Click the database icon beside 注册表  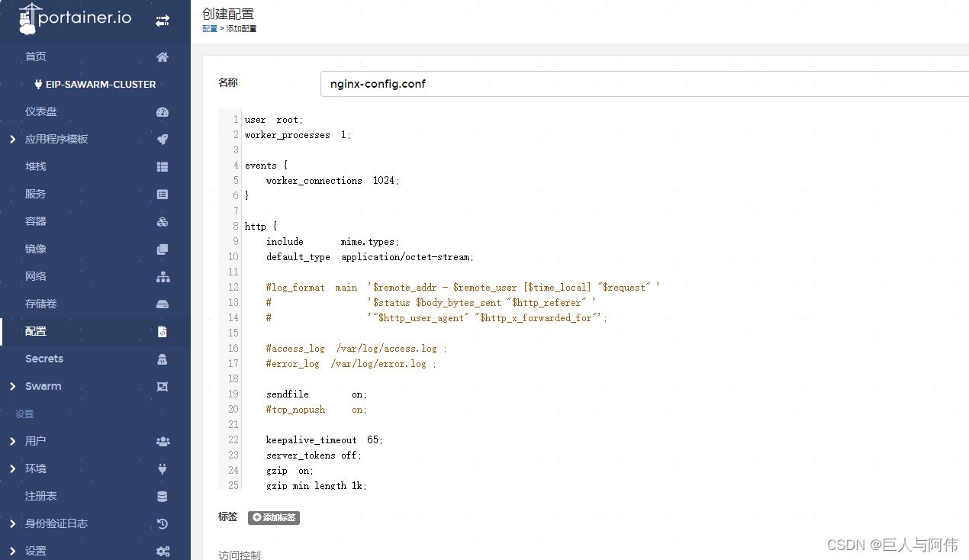tap(162, 496)
